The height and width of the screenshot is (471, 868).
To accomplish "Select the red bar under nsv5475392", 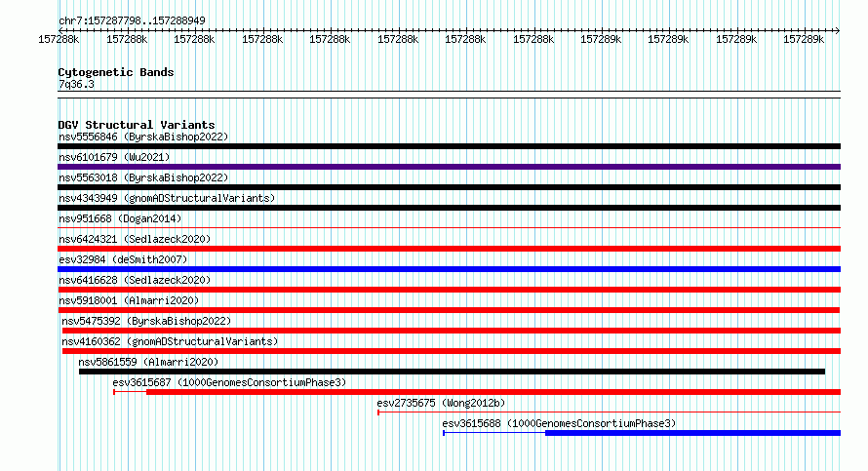I will click(x=452, y=331).
